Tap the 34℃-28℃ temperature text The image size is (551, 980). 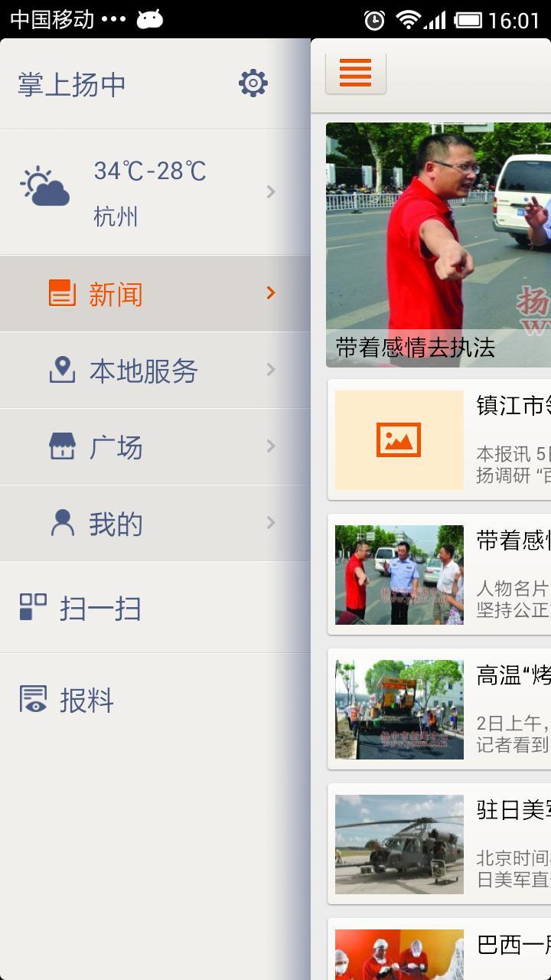point(150,171)
